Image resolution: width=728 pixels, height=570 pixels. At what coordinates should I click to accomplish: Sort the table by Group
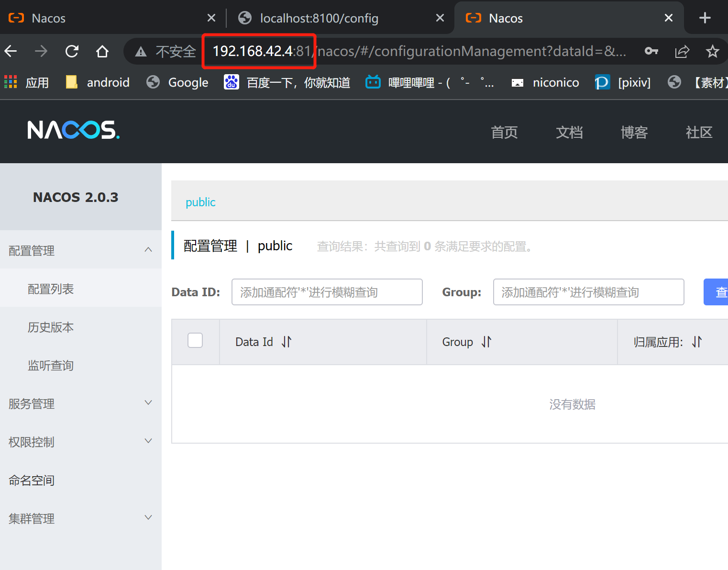[x=486, y=342]
